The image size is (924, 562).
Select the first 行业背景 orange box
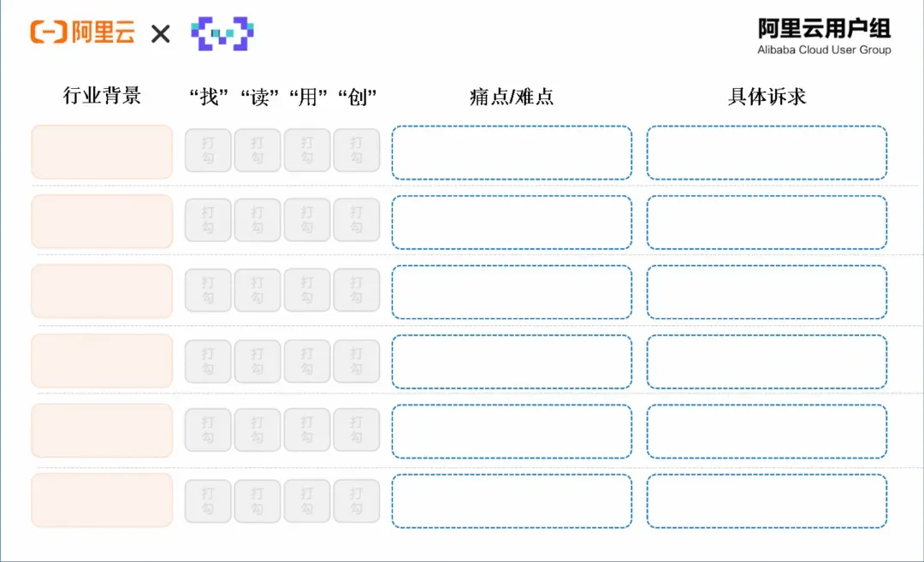click(102, 151)
